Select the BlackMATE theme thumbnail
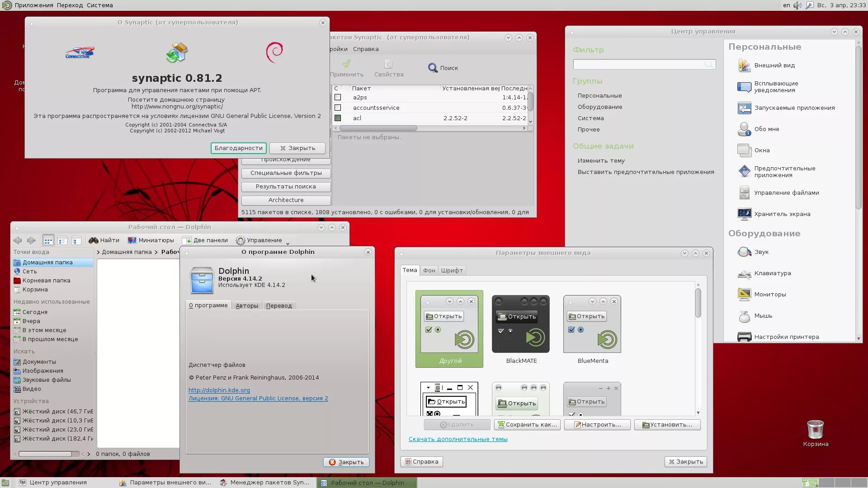This screenshot has height=488, width=868. pyautogui.click(x=521, y=324)
